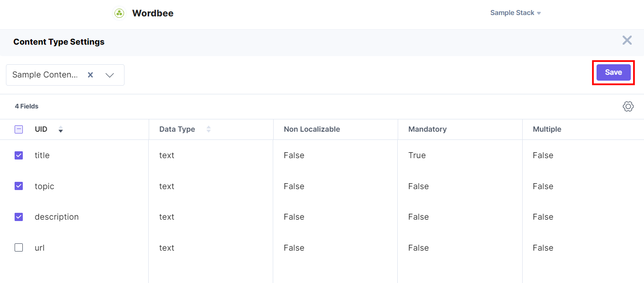Sort by the UID column arrows
Viewport: 644px width, 283px height.
(61, 129)
